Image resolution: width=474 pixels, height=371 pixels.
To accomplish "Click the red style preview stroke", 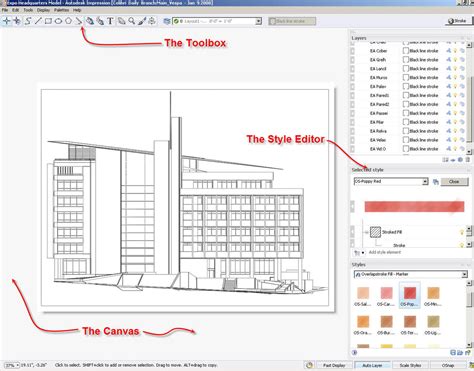I will coord(414,207).
